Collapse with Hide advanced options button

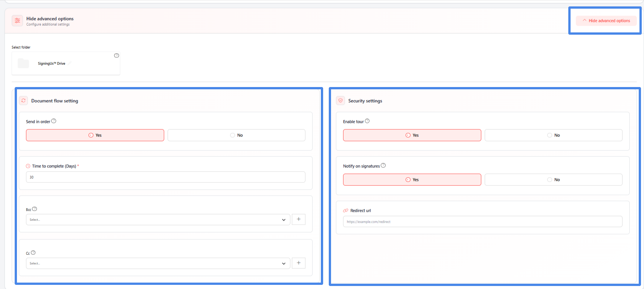pos(606,21)
